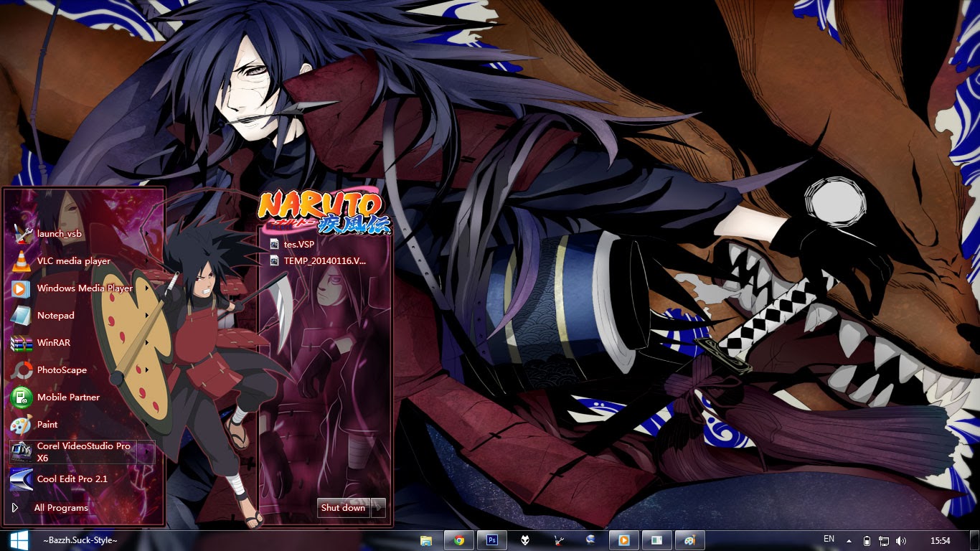Expand the launch_vsb submenu arrow

[147, 234]
